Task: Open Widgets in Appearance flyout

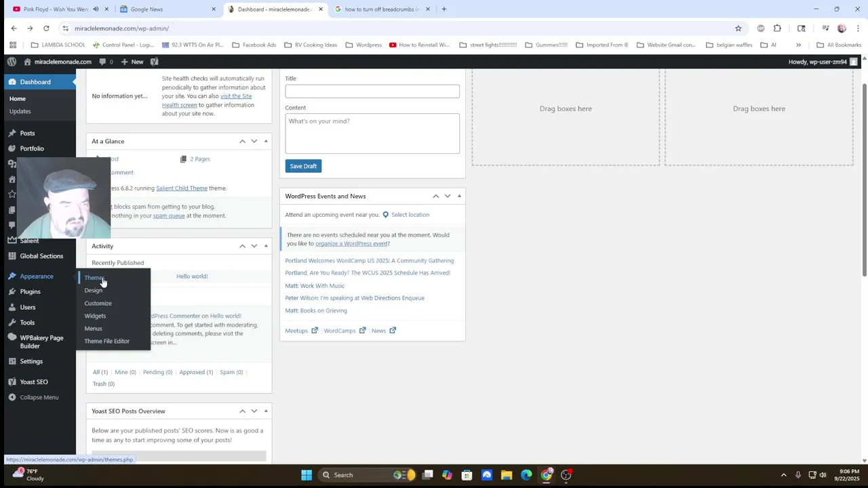Action: pos(95,316)
